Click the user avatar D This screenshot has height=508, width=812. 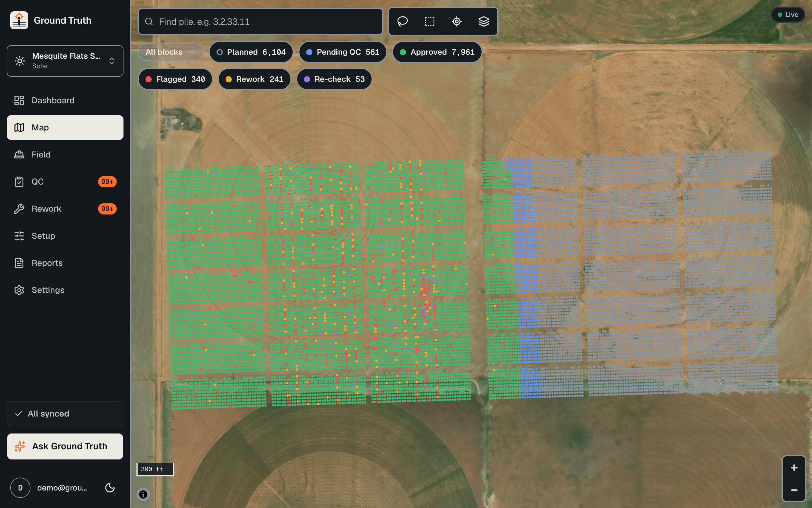tap(20, 487)
